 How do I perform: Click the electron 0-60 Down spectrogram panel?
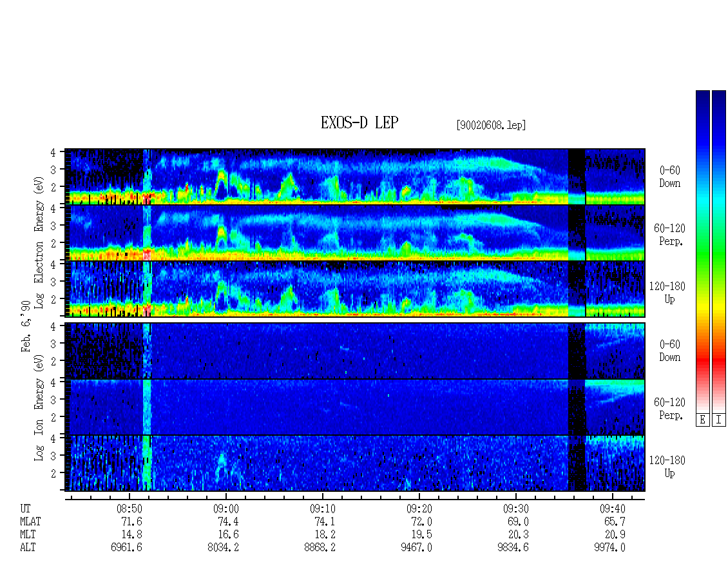tap(355, 177)
